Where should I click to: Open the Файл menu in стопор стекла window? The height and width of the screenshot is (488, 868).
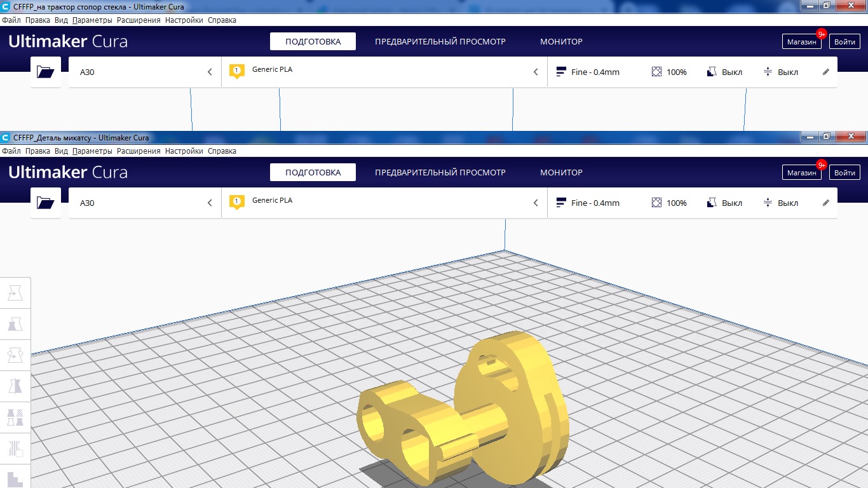coord(11,20)
